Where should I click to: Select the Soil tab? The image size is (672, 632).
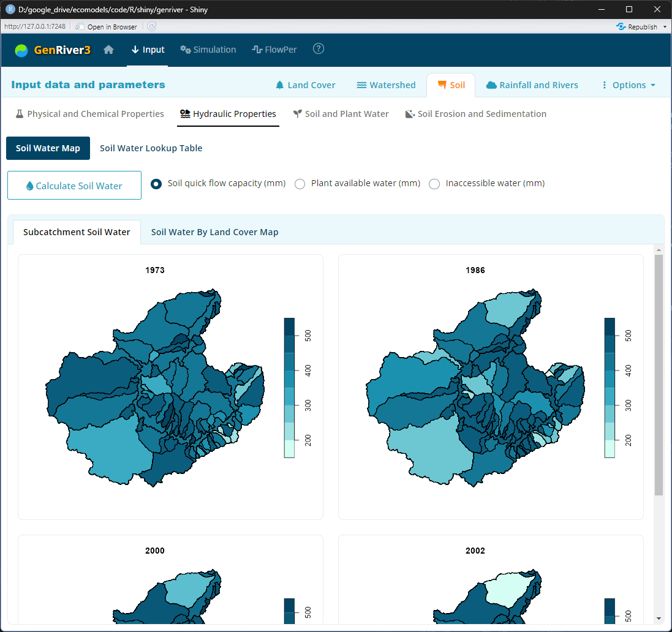click(x=451, y=85)
